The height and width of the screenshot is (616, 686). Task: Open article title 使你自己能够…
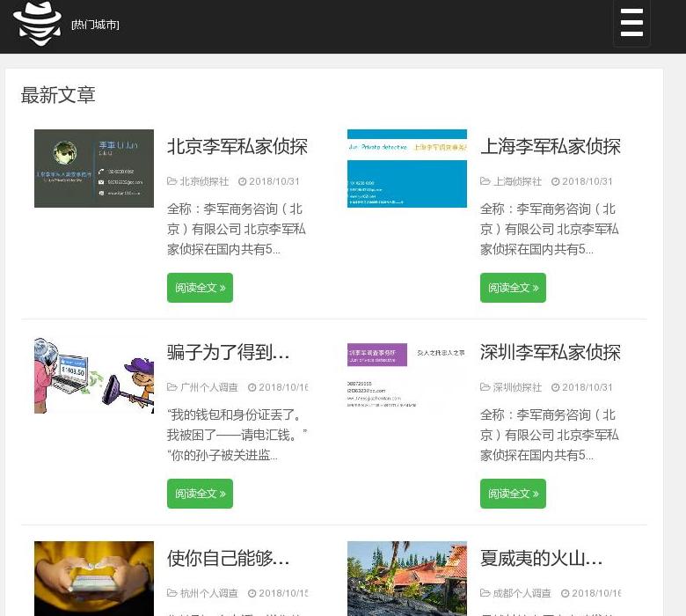[228, 558]
